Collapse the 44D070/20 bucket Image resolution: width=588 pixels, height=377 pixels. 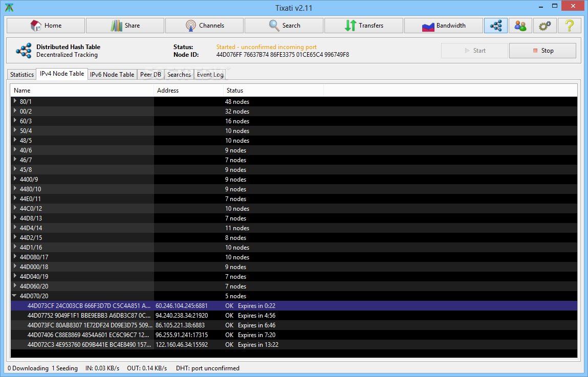pos(15,296)
